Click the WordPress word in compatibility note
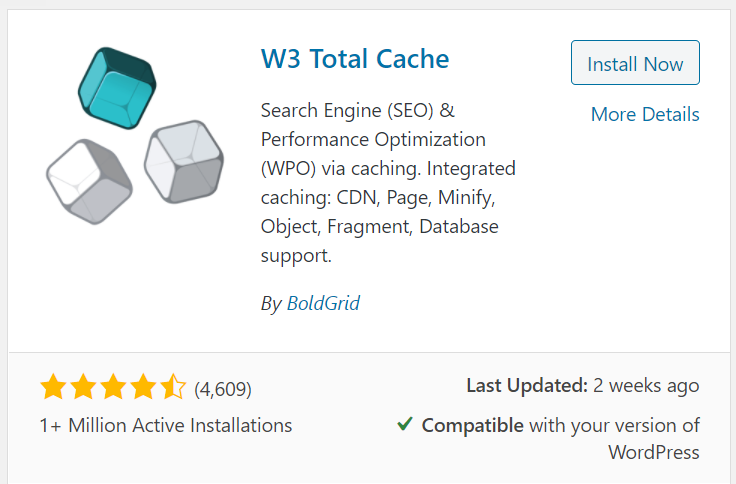 pos(654,453)
